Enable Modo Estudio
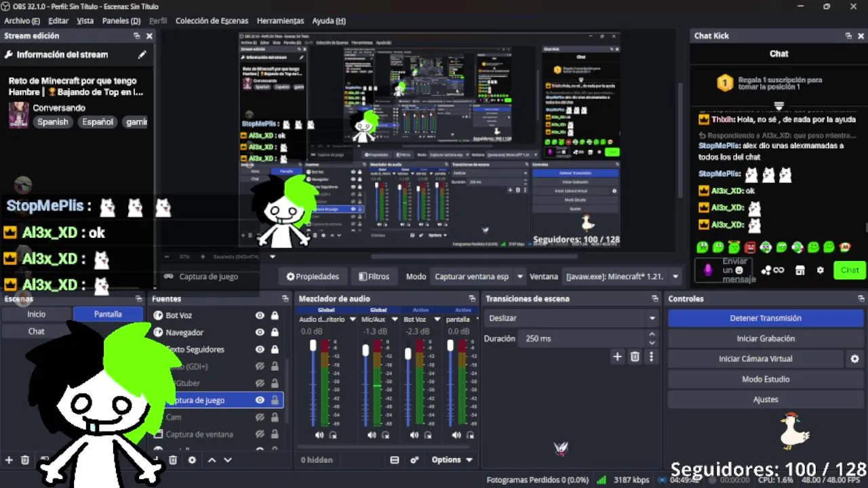This screenshot has height=488, width=868. click(766, 379)
